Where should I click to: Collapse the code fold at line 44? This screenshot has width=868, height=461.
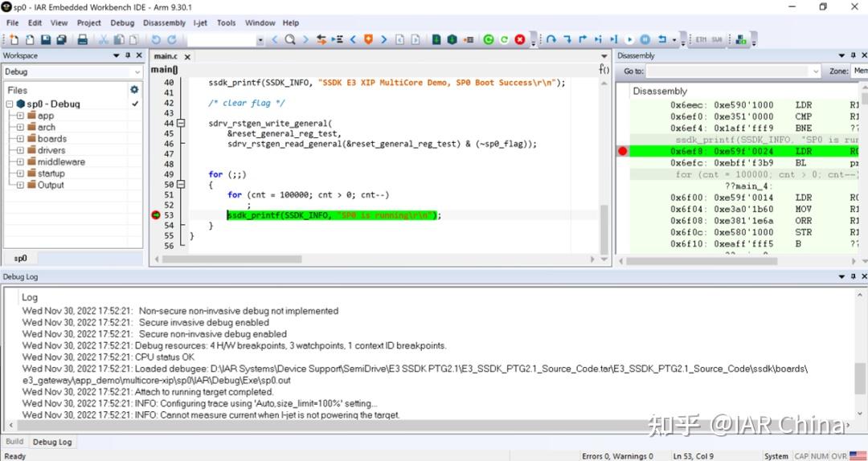[181, 124]
